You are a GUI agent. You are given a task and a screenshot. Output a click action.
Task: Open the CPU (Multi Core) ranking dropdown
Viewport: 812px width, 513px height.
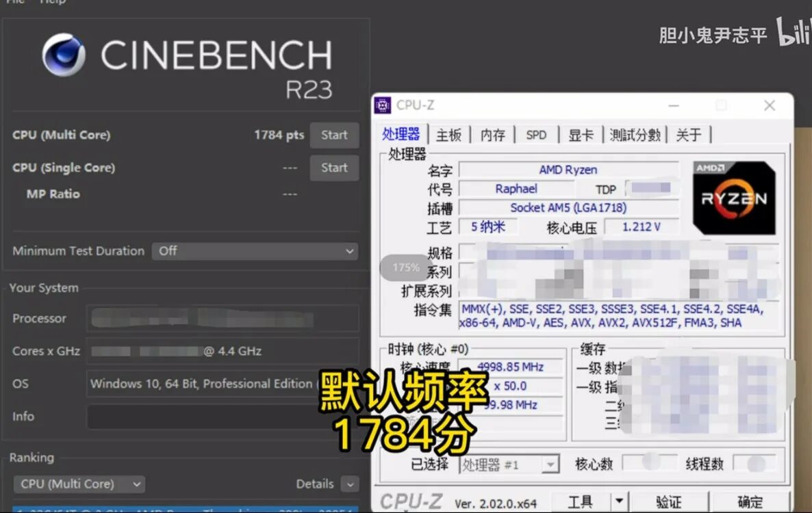point(79,484)
